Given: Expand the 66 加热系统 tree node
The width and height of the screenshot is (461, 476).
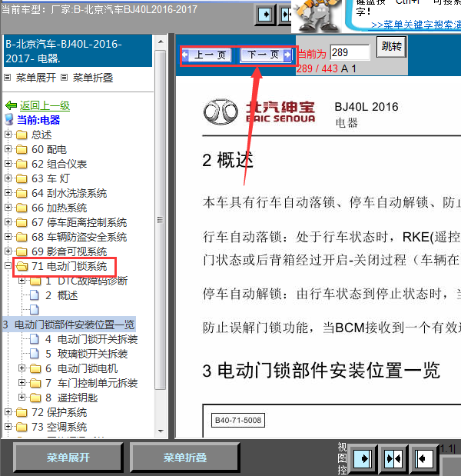Looking at the screenshot, I should 8,207.
